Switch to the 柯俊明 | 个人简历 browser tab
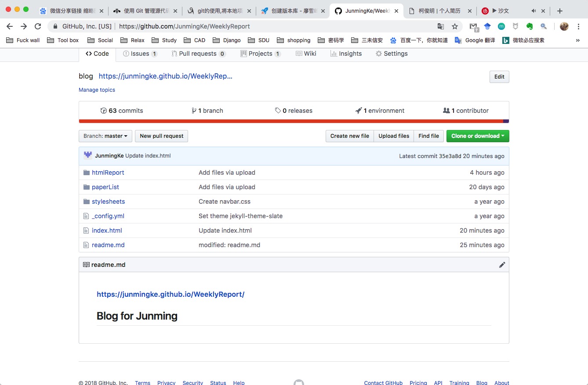Viewport: 588px width, 385px height. coord(440,11)
